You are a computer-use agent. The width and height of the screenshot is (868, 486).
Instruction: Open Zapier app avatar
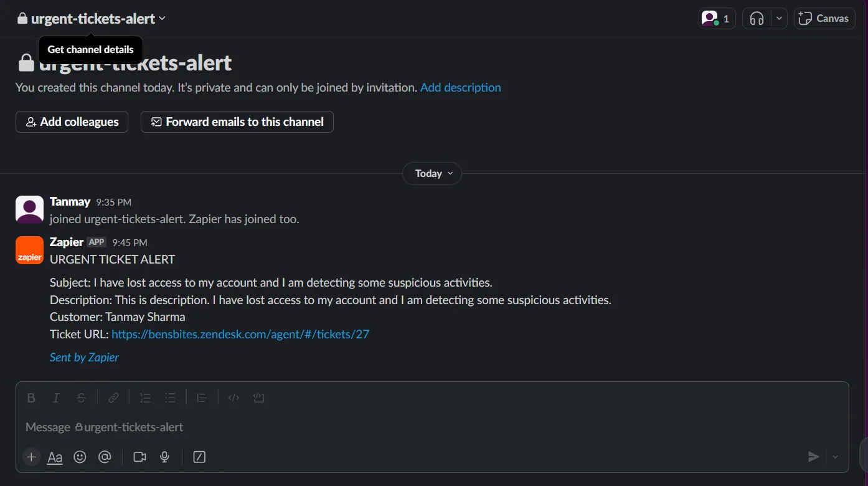tap(29, 250)
